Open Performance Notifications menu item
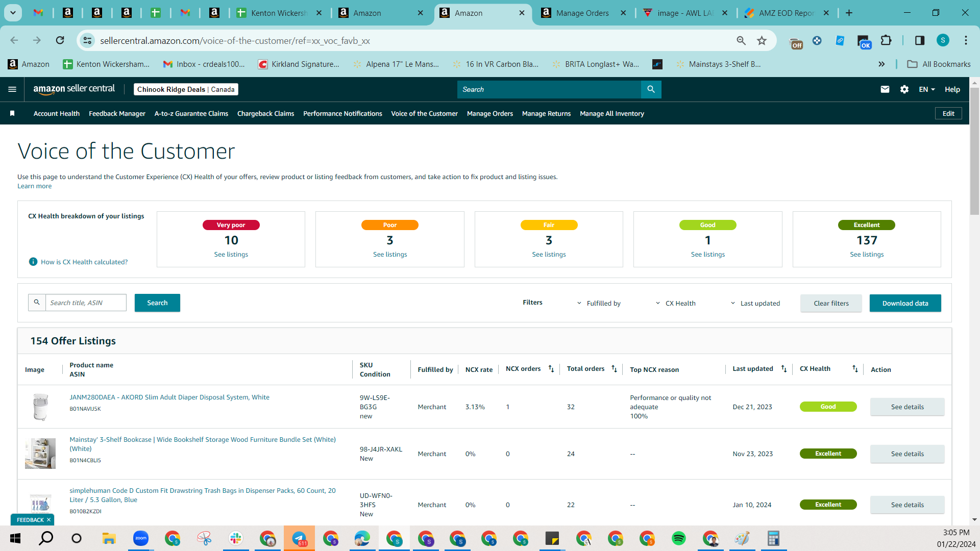The image size is (980, 551). 342,113
